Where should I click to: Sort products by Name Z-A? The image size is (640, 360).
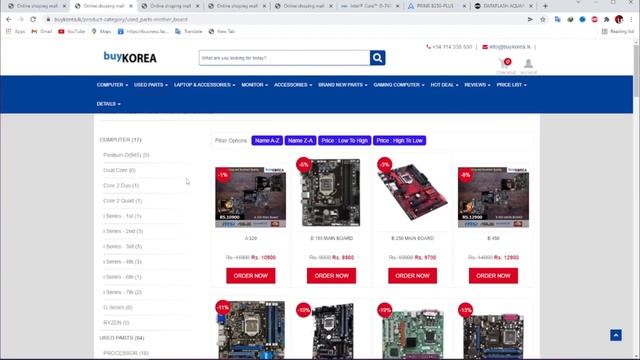tap(300, 140)
